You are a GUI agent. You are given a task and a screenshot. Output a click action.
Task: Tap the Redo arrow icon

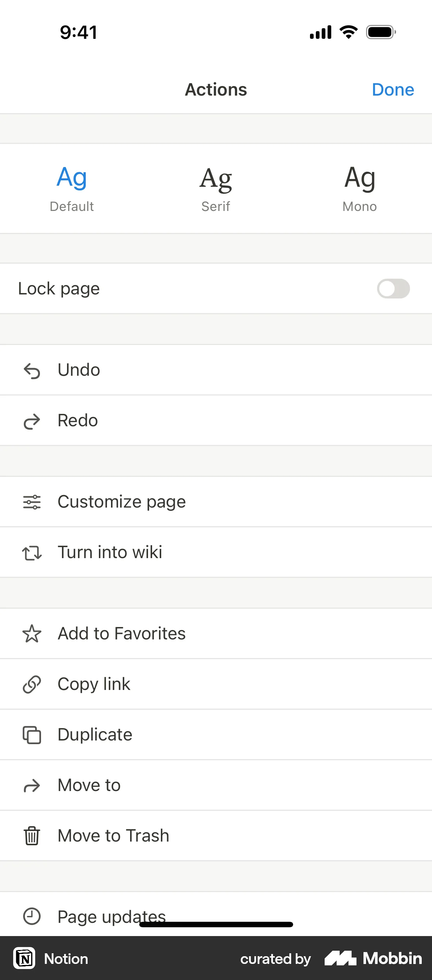click(x=32, y=421)
